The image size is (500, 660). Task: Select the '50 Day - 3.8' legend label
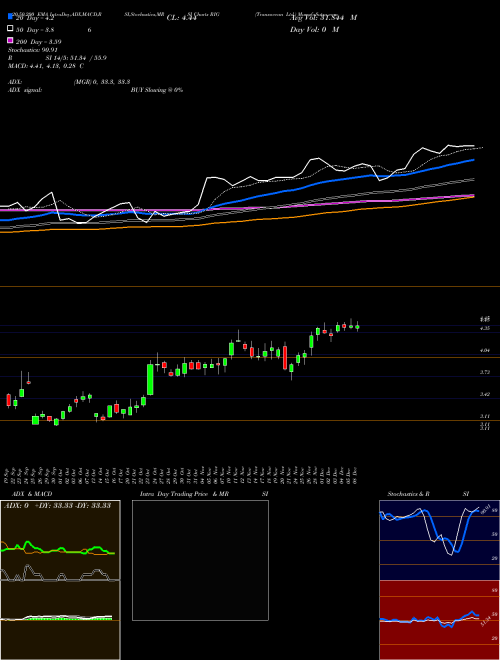35,30
